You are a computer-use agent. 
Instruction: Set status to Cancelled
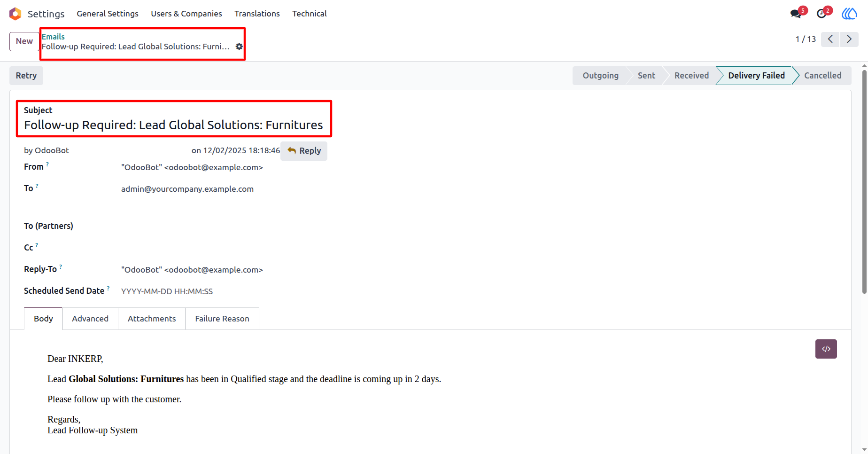click(823, 76)
